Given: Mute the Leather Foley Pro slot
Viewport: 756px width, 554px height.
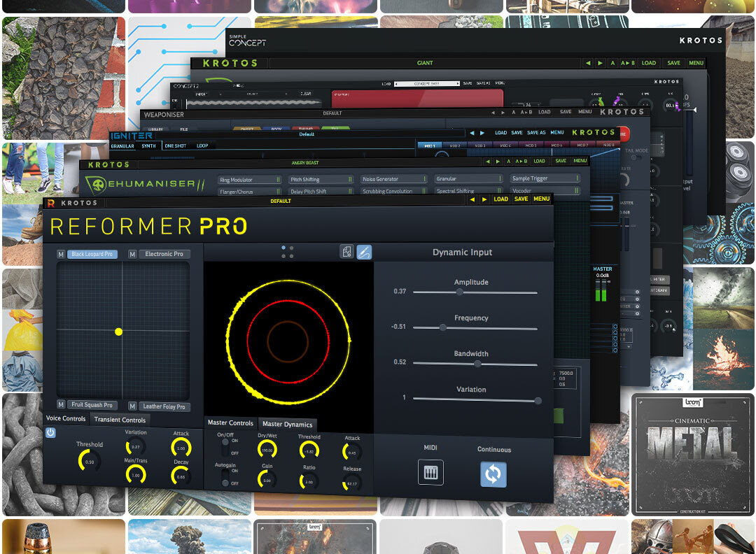Looking at the screenshot, I should [x=132, y=406].
